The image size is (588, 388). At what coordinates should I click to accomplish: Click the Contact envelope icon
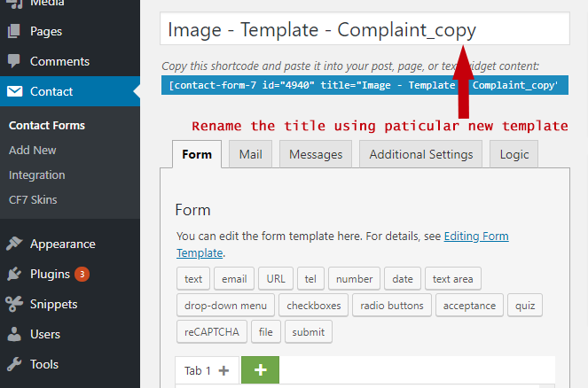coord(14,92)
